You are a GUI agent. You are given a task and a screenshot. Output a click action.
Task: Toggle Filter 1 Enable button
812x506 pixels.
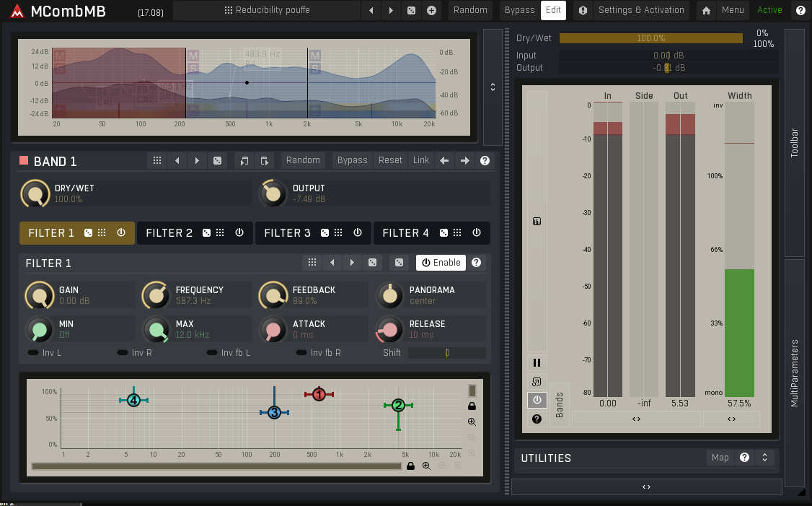tap(441, 263)
